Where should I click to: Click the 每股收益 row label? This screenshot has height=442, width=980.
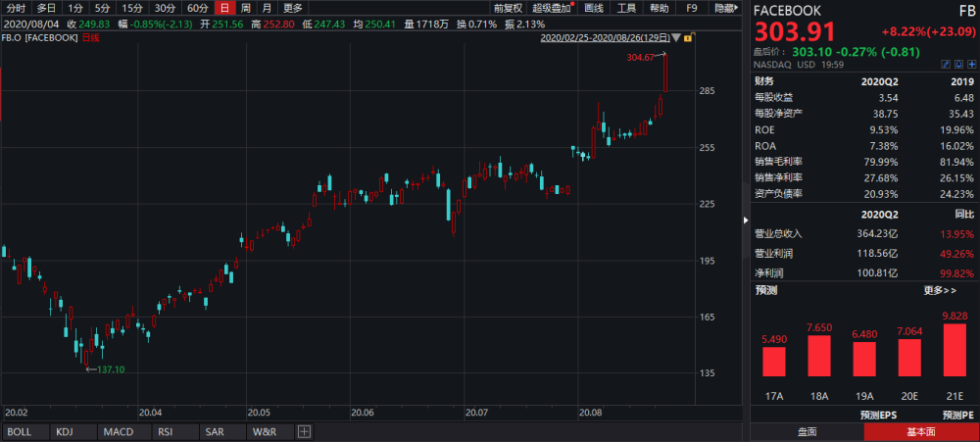[773, 98]
